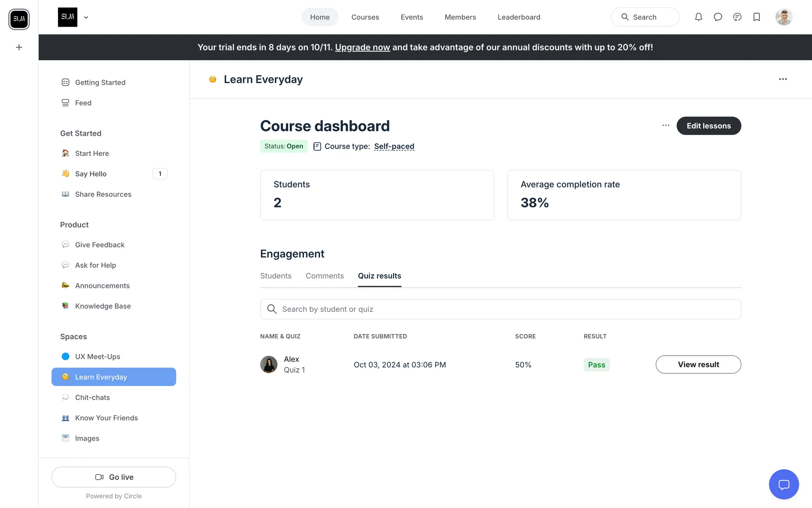This screenshot has width=812, height=508.
Task: Click the SLM community switcher logo
Action: (19, 19)
